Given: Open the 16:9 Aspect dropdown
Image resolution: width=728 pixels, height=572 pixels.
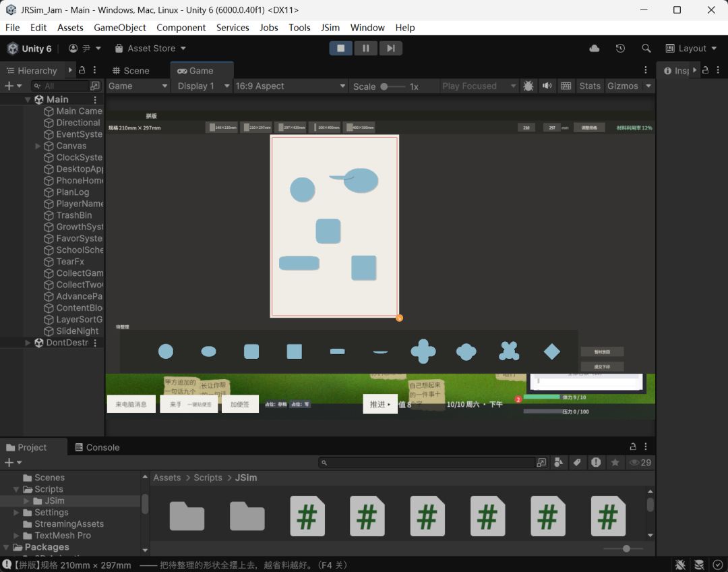Looking at the screenshot, I should pos(290,86).
